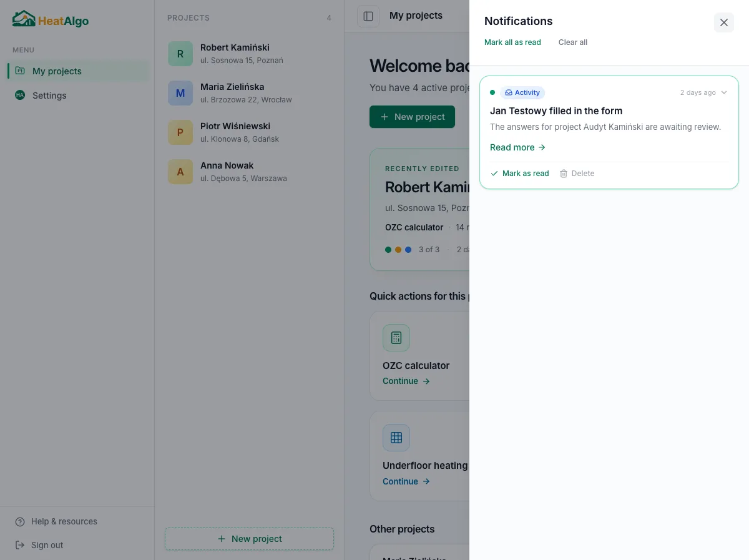Continue the Underfloor heating action
The image size is (749, 560).
click(x=406, y=481)
